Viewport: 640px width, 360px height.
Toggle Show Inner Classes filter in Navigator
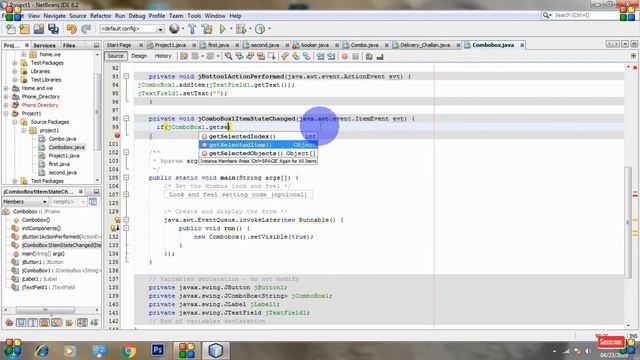(x=56, y=323)
